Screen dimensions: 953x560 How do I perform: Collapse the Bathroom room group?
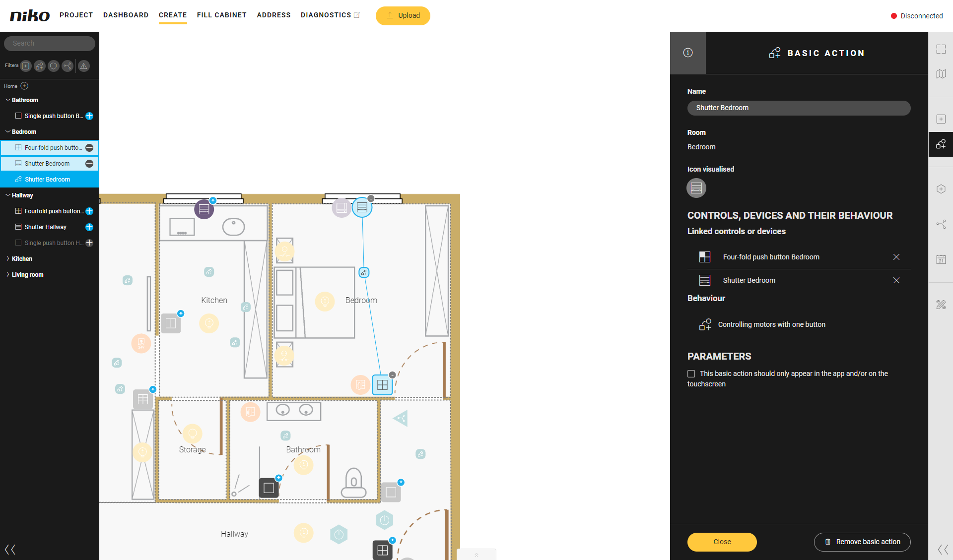(x=8, y=100)
